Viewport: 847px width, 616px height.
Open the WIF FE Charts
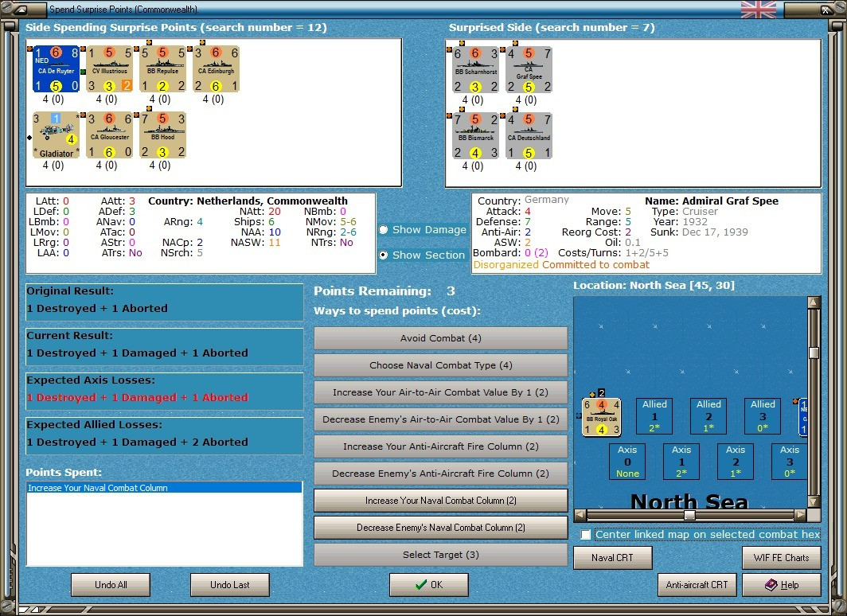pos(781,558)
